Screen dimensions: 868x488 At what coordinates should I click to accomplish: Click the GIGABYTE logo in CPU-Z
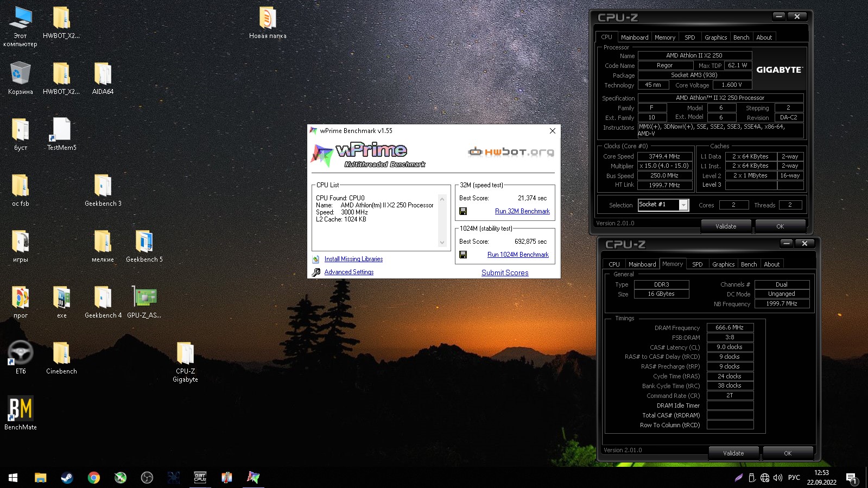coord(780,69)
